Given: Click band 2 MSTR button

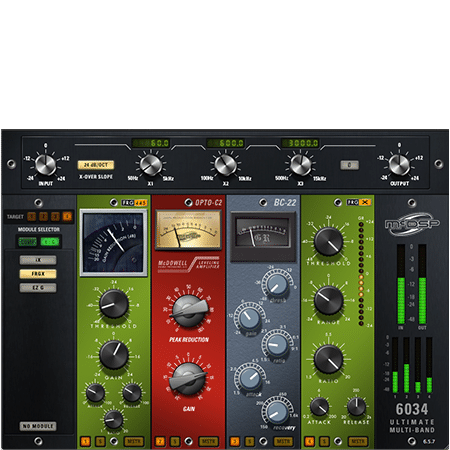Looking at the screenshot, I should point(209,441).
